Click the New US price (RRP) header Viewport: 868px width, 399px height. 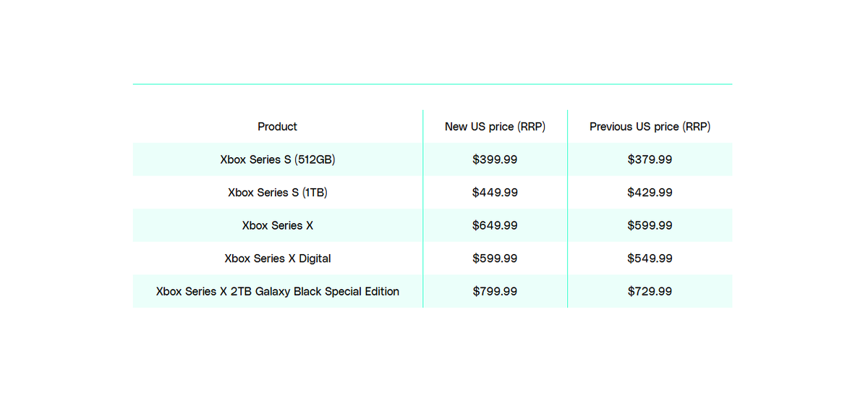click(495, 127)
